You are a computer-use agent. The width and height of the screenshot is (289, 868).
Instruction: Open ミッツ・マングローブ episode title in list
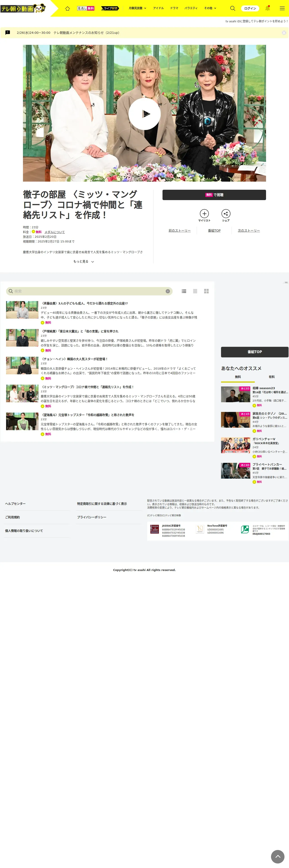click(88, 387)
